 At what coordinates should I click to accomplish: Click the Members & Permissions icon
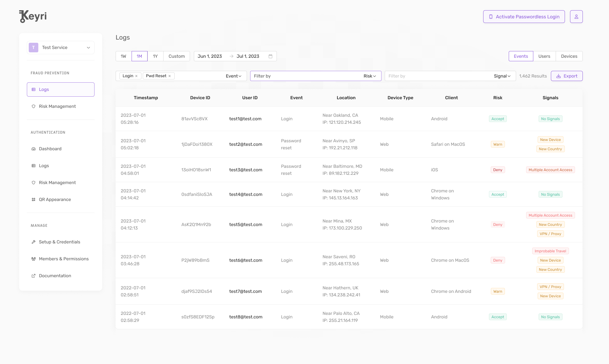click(34, 259)
